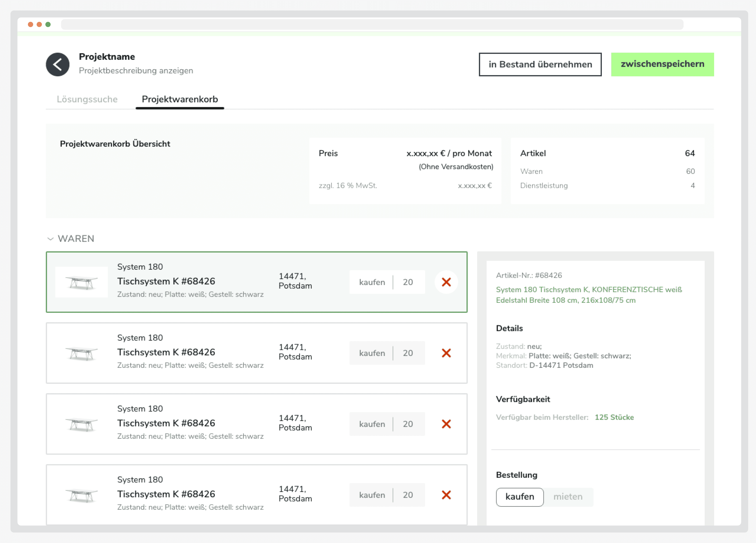The height and width of the screenshot is (543, 756).
Task: Select the Projektwarenkorb tab
Action: 180,99
